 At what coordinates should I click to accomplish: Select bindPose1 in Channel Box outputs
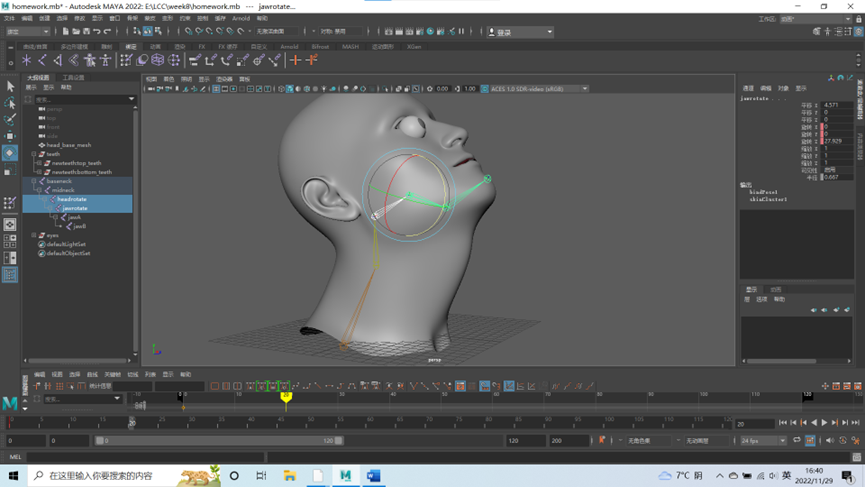pyautogui.click(x=763, y=192)
